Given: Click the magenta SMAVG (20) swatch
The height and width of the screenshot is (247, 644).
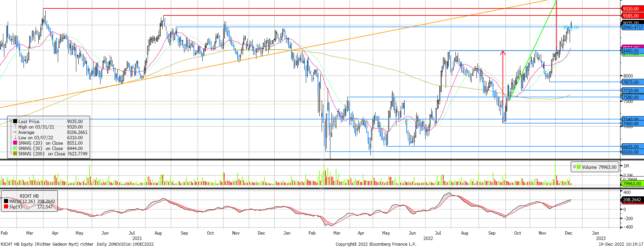Looking at the screenshot, I should pos(15,143).
